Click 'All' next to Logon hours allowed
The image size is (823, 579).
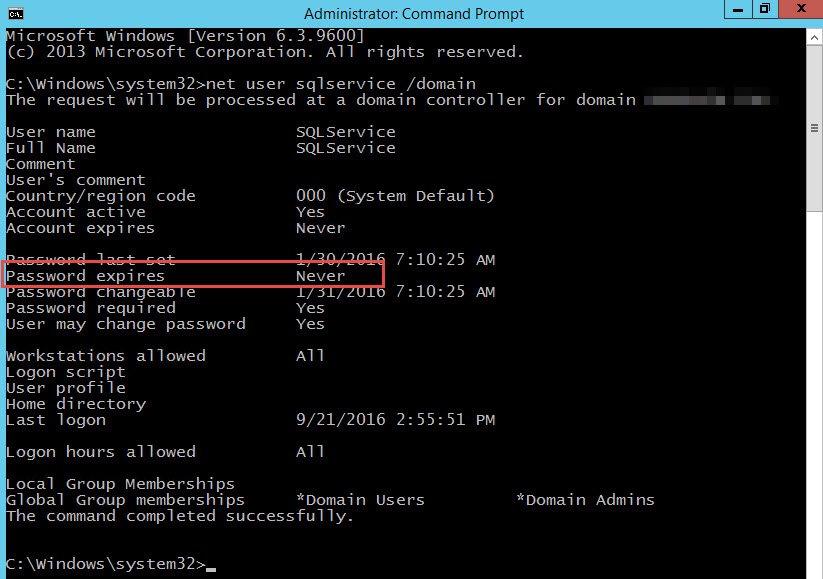[310, 452]
